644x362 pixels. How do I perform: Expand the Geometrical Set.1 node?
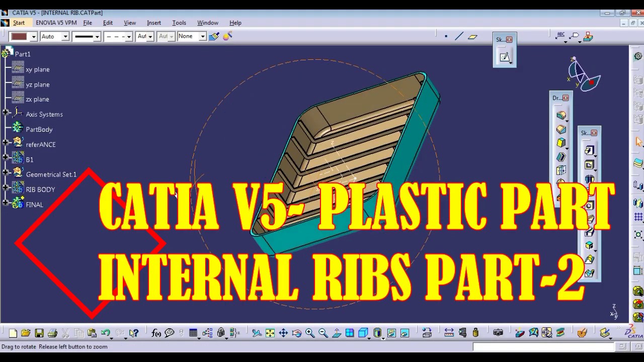[x=6, y=173]
